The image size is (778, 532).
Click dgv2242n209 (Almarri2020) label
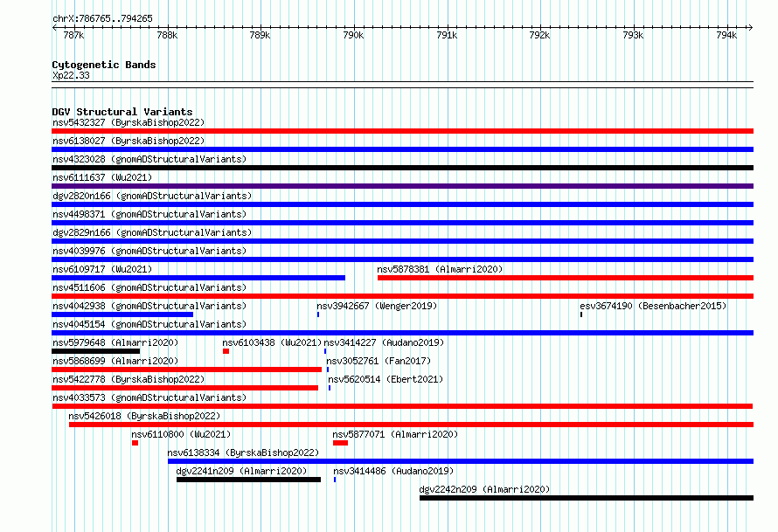point(485,489)
